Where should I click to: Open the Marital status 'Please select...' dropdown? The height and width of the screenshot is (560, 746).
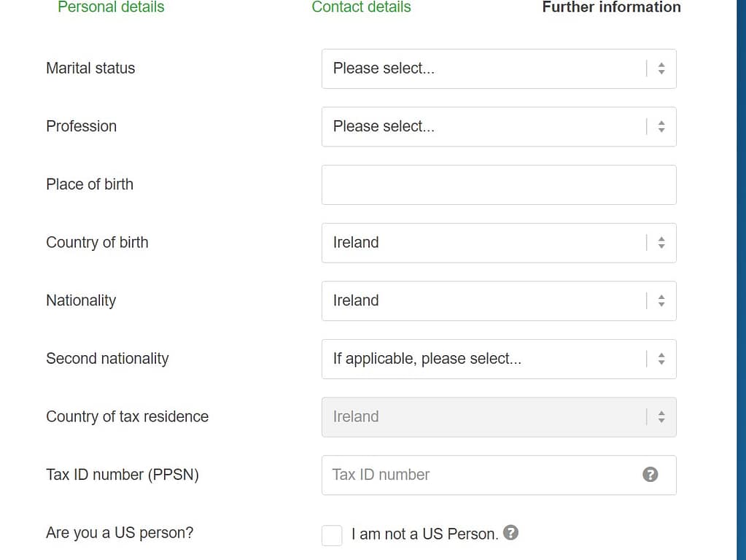(x=481, y=69)
